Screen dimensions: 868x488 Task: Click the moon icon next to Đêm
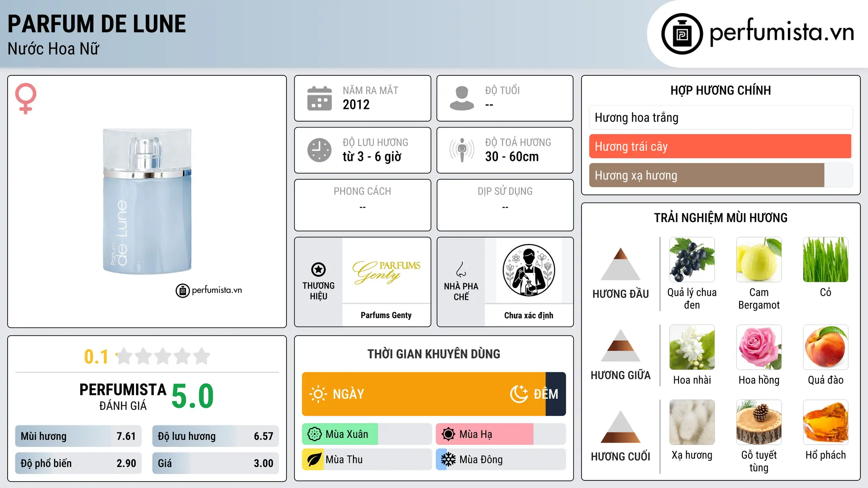[519, 394]
